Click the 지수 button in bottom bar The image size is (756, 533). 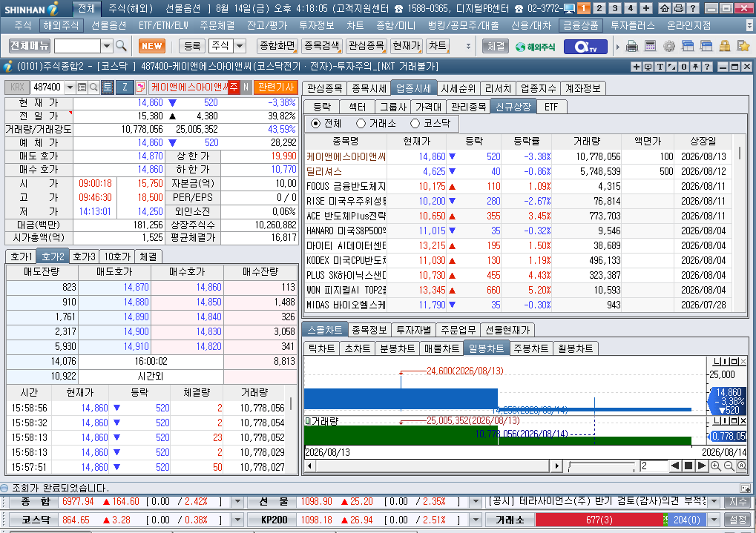click(x=737, y=502)
